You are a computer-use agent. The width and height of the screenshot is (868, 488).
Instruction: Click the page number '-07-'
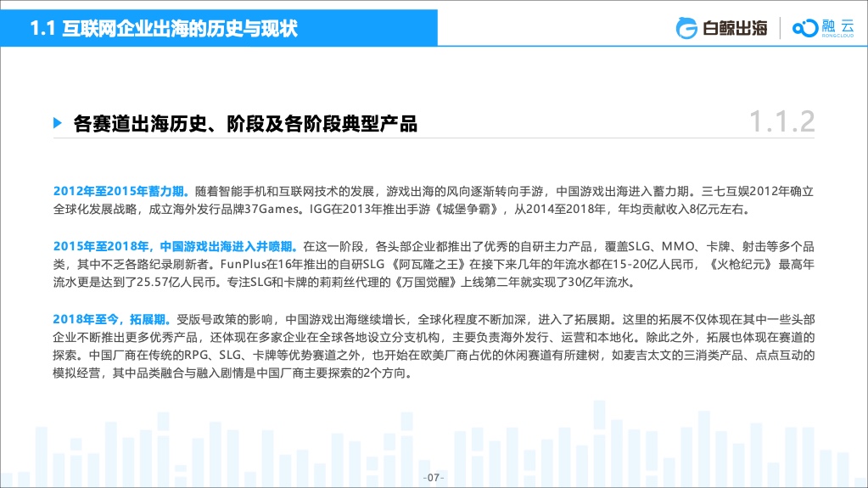click(x=434, y=478)
